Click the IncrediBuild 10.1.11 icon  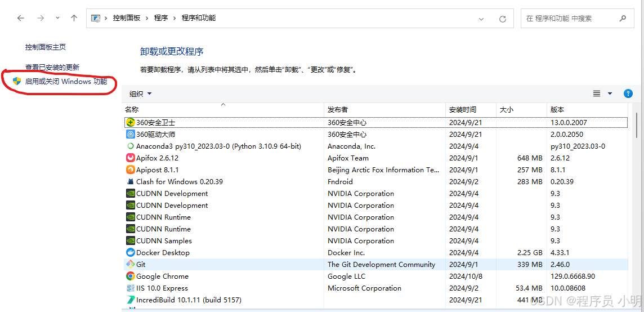pyautogui.click(x=130, y=300)
